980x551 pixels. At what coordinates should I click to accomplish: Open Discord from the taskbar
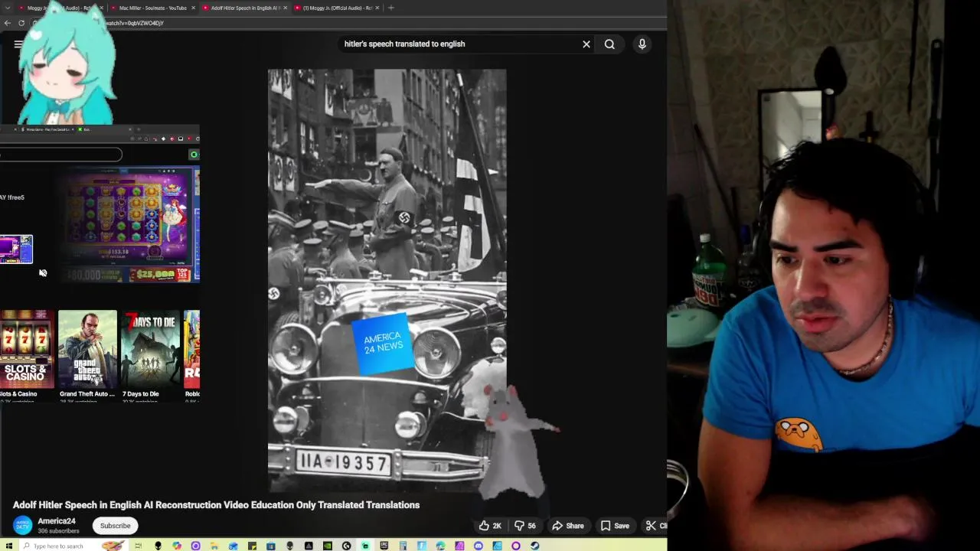pyautogui.click(x=479, y=546)
